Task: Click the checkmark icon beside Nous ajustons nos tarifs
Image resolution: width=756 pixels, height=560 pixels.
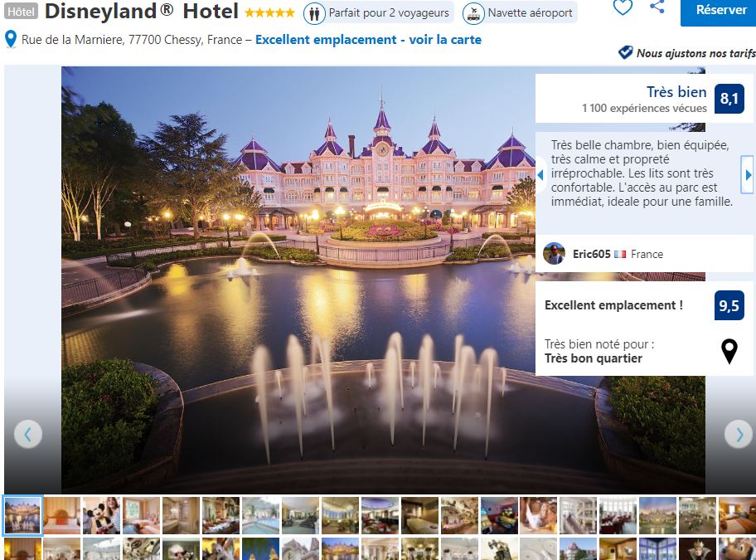Action: click(625, 52)
